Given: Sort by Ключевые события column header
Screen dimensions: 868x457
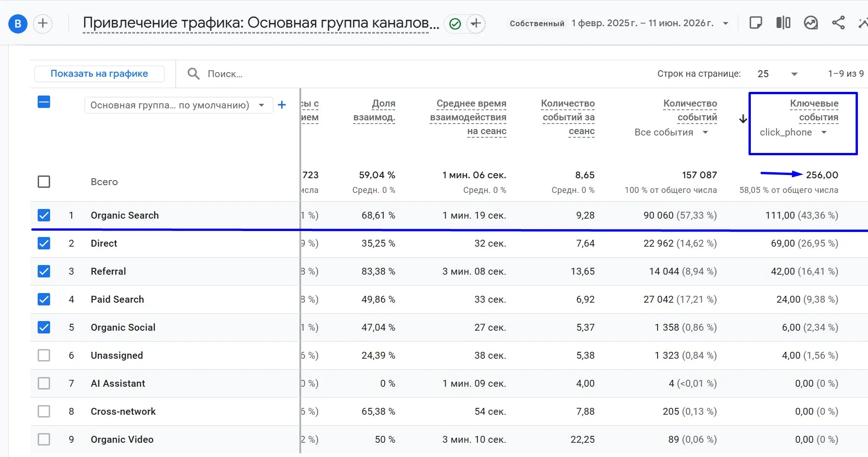Looking at the screenshot, I should [814, 110].
